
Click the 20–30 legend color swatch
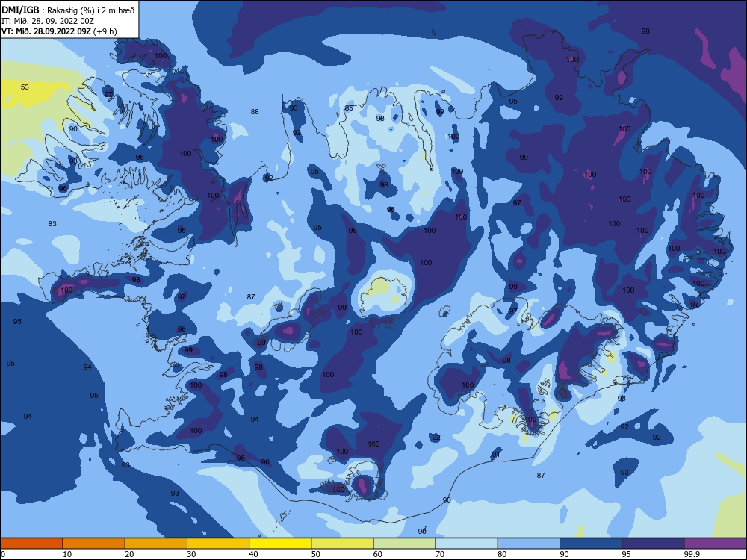156,544
